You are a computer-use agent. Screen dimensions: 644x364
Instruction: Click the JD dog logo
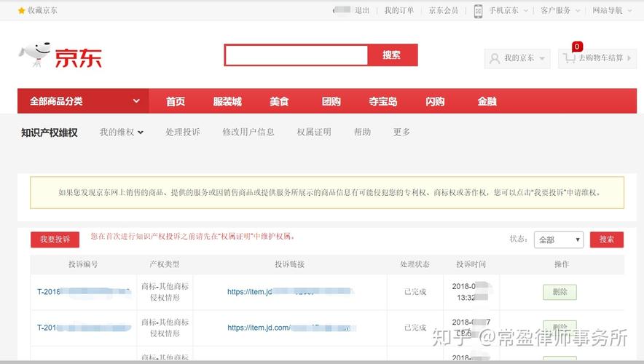pos(35,54)
